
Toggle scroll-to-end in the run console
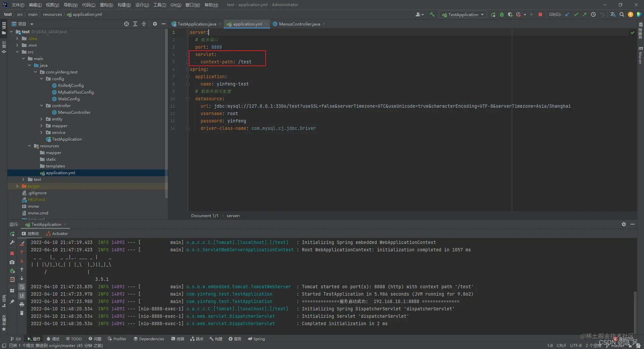pos(22,296)
